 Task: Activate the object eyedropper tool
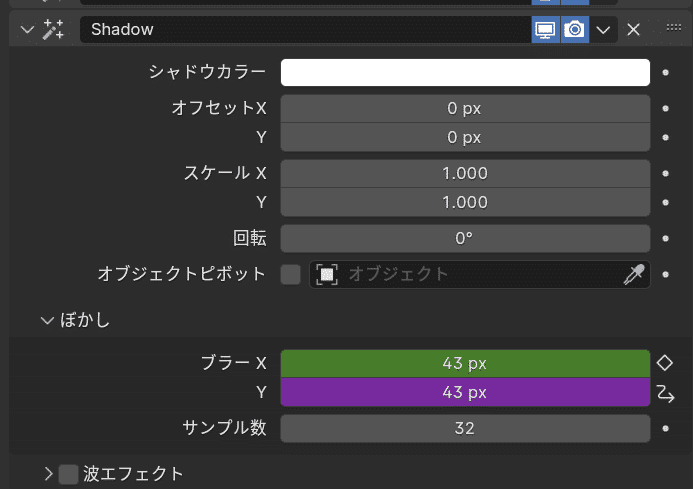634,275
